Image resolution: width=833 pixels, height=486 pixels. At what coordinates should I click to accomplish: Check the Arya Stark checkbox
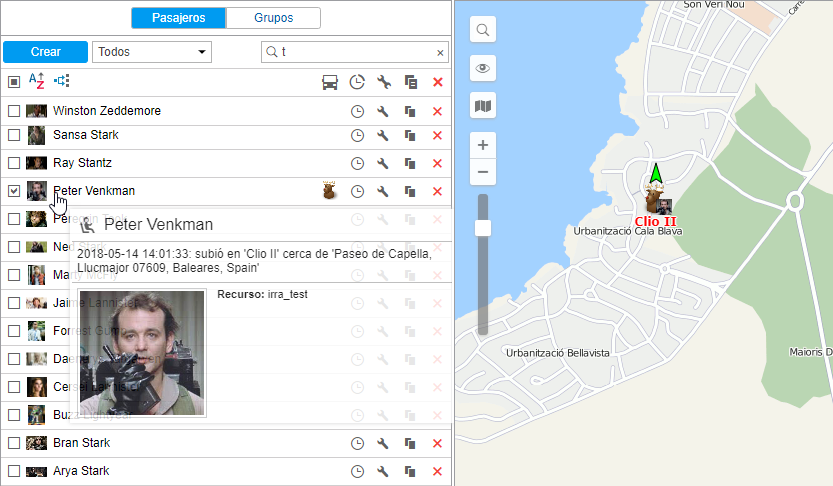14,471
